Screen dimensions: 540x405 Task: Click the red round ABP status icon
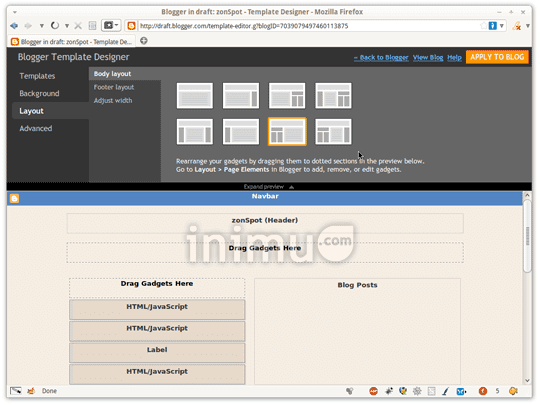pos(373,391)
